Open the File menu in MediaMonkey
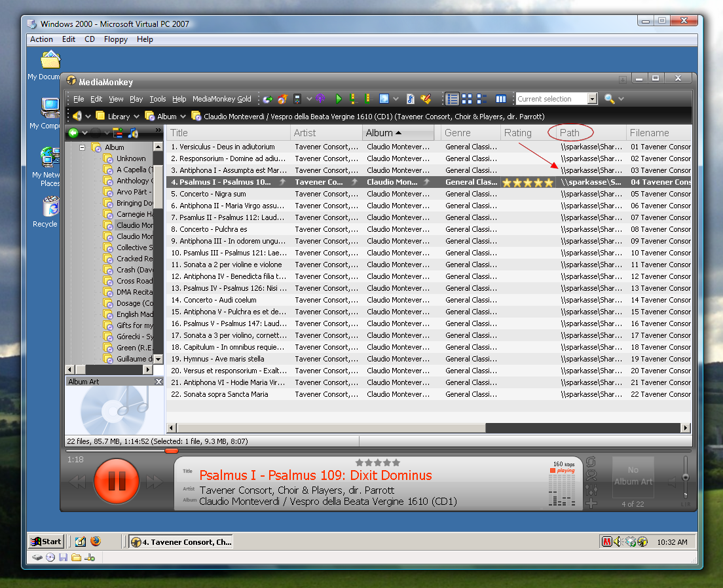This screenshot has height=588, width=723. [79, 99]
